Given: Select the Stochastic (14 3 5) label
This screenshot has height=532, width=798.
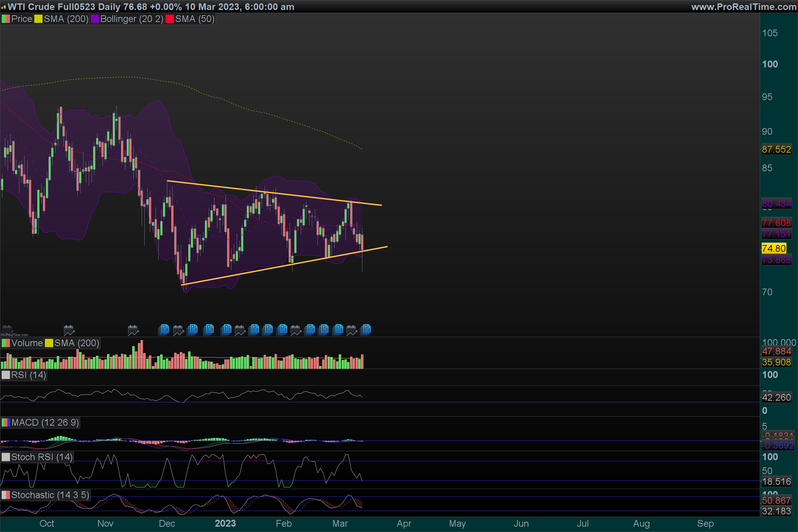Looking at the screenshot, I should [50, 495].
